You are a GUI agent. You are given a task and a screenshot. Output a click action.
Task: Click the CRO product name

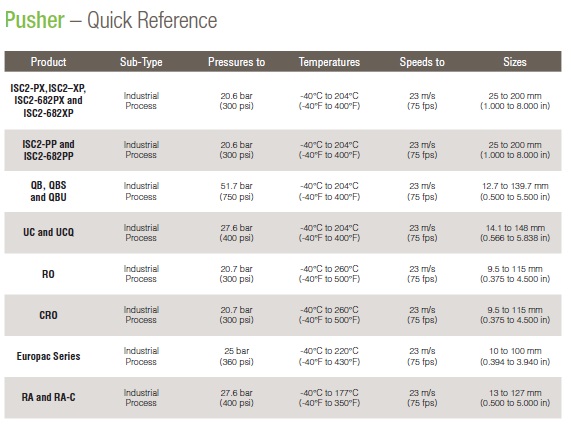[48, 315]
